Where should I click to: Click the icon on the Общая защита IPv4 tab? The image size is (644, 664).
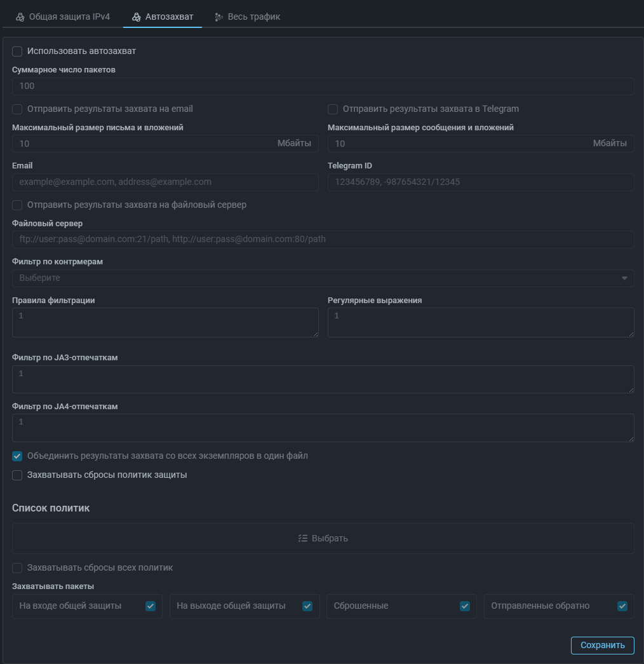(20, 17)
